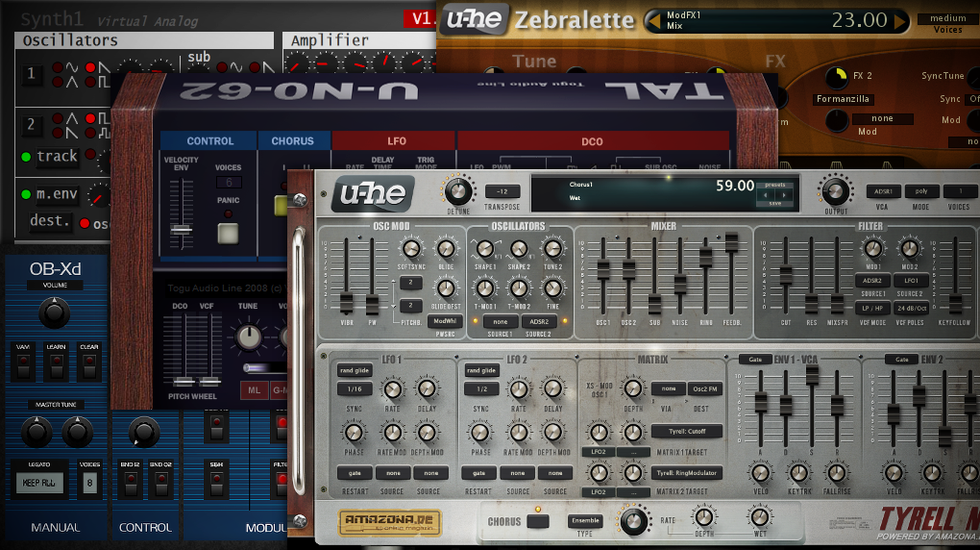Click the OSC 1 mixer slider in Tyrell
The height and width of the screenshot is (550, 980).
click(602, 270)
